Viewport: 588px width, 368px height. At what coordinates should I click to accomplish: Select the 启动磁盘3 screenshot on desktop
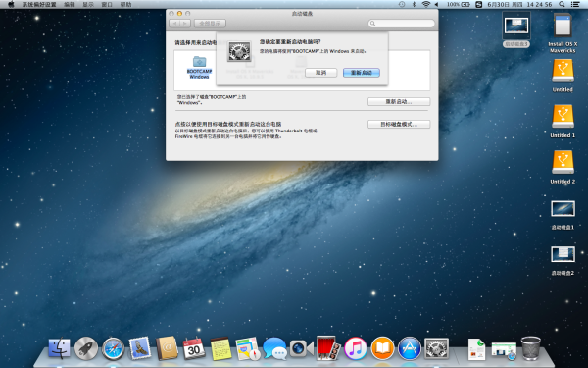(x=516, y=29)
